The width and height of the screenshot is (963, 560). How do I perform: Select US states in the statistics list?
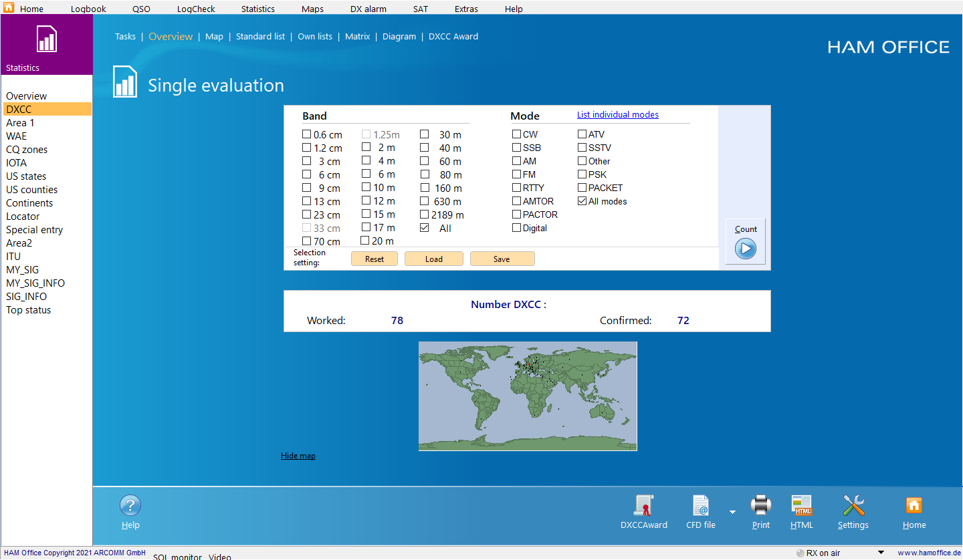point(26,176)
